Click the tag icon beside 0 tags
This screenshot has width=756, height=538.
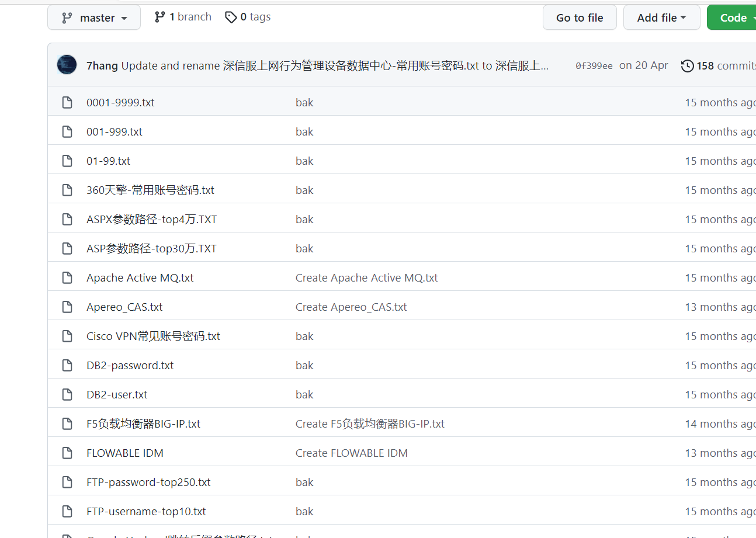pyautogui.click(x=231, y=17)
